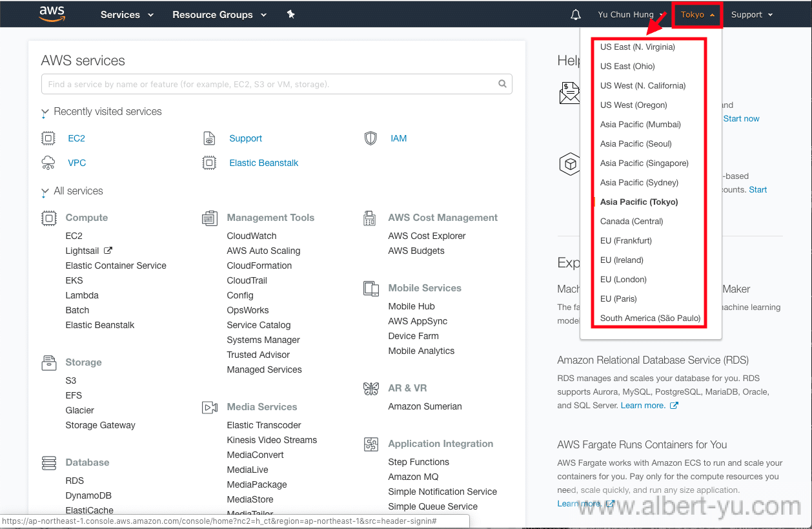The height and width of the screenshot is (529, 812).
Task: Open the notifications bell icon
Action: click(x=576, y=15)
